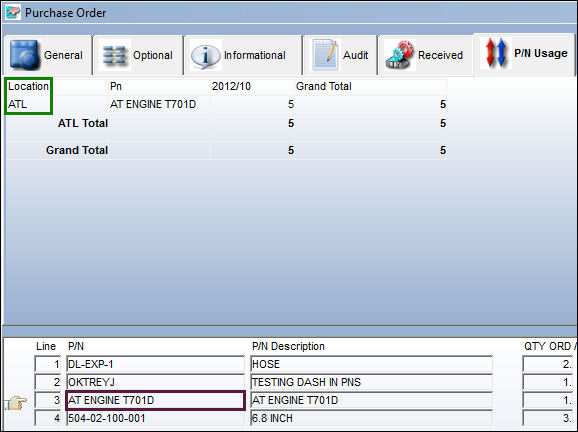
Task: Select the P/N Usage tab
Action: click(x=524, y=54)
